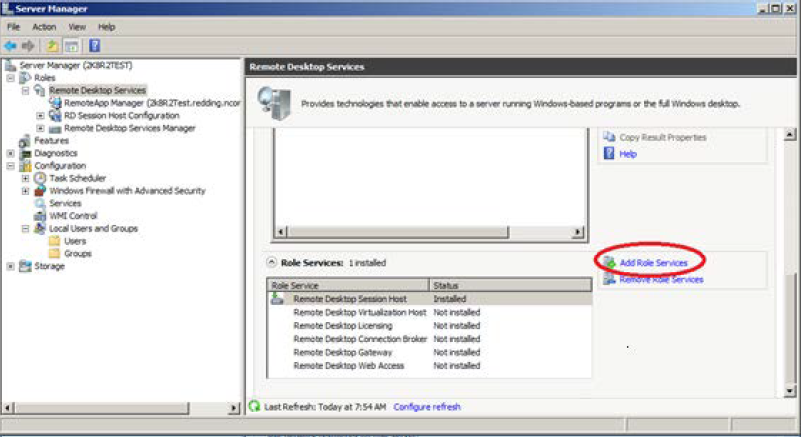Select the Remote Desktop Web Access row
This screenshot has height=439, width=801.
coord(429,365)
